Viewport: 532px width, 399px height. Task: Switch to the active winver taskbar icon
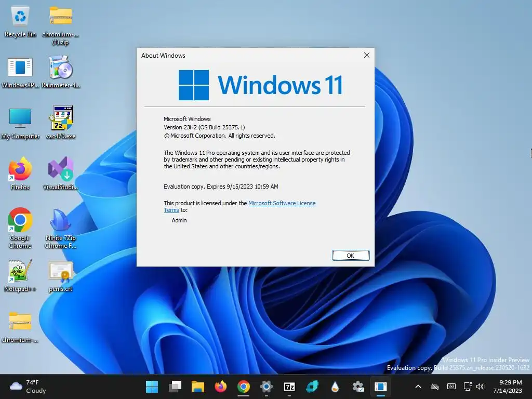pyautogui.click(x=381, y=387)
